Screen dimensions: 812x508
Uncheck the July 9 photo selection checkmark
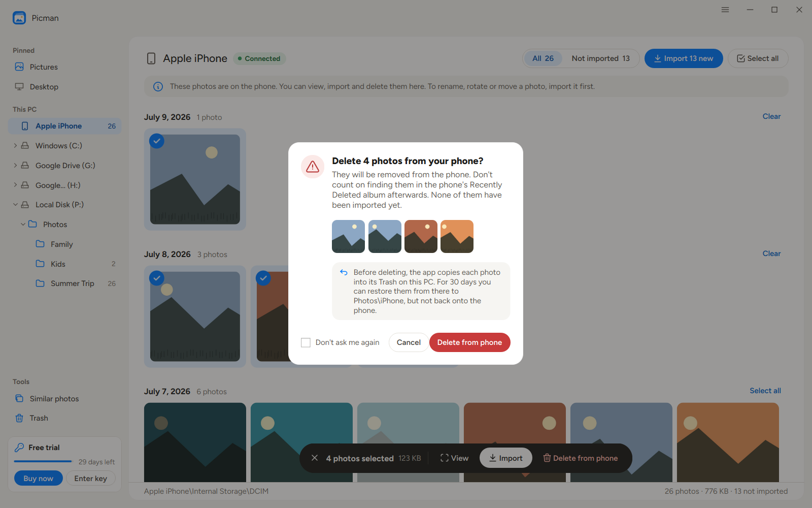point(157,141)
